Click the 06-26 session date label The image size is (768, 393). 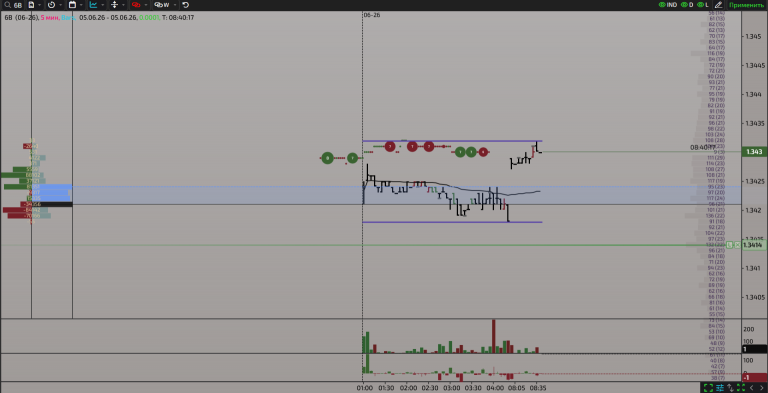[372, 15]
